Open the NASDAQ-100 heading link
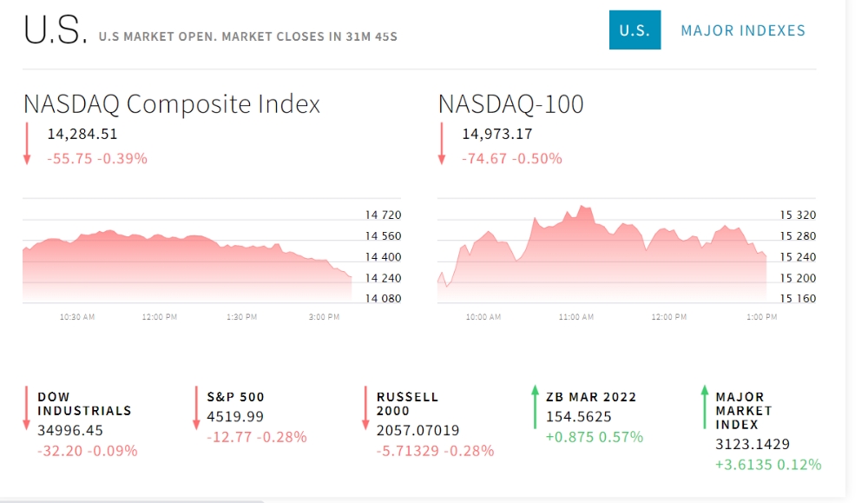Image resolution: width=868 pixels, height=503 pixels. coord(510,104)
